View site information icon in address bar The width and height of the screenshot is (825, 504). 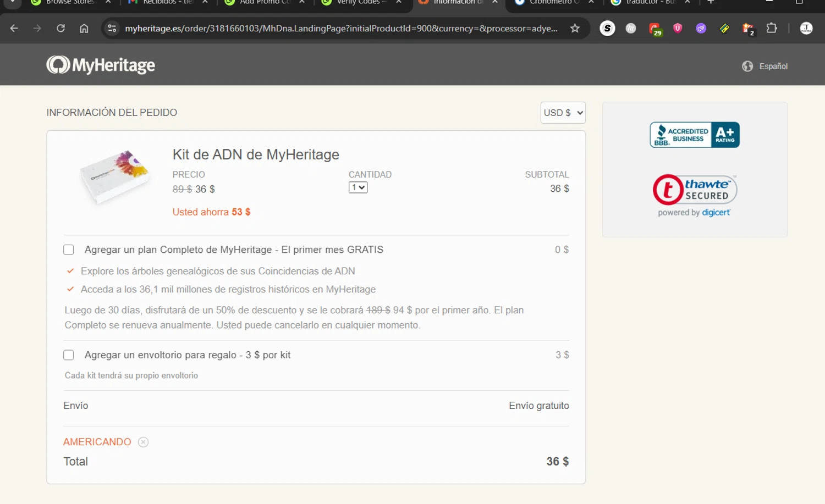click(x=112, y=28)
